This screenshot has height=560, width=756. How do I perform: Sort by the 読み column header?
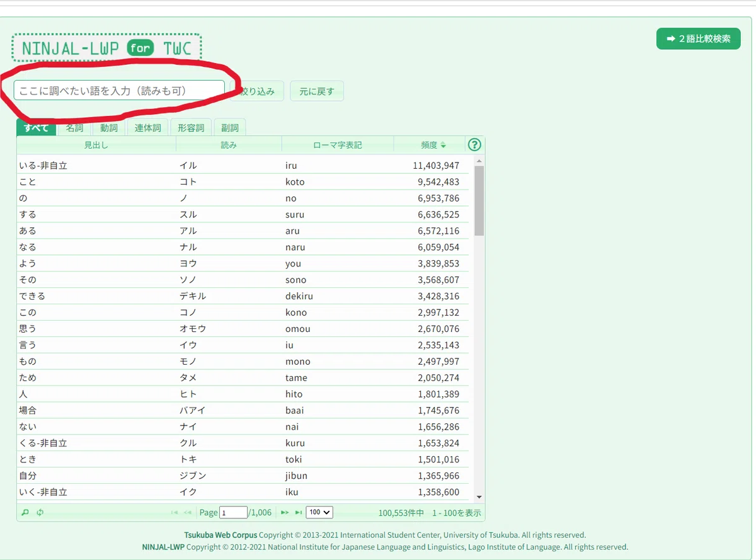[x=229, y=145]
